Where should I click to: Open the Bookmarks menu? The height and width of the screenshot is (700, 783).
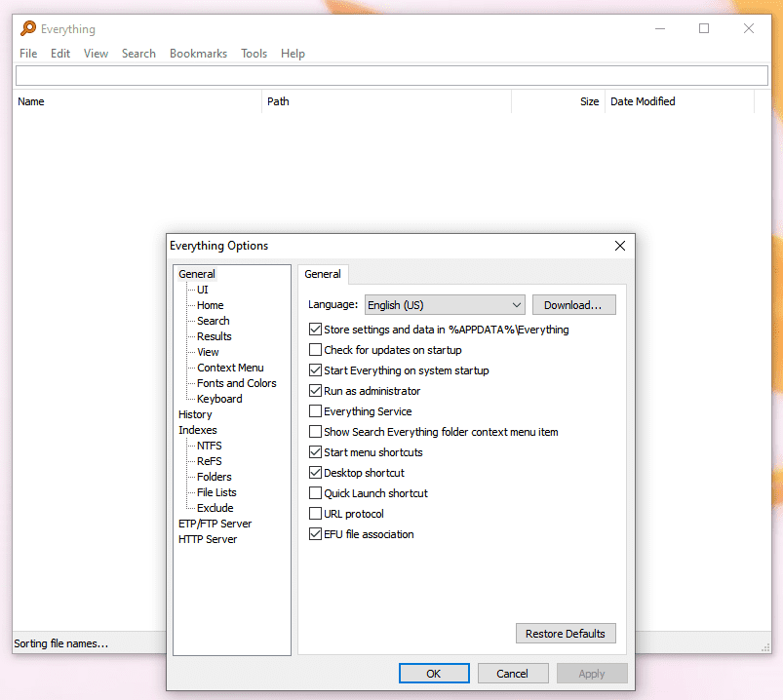(198, 54)
